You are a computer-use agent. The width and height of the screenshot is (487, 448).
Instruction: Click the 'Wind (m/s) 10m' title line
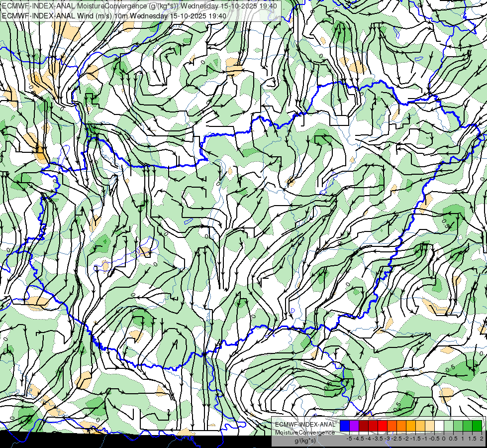click(114, 16)
